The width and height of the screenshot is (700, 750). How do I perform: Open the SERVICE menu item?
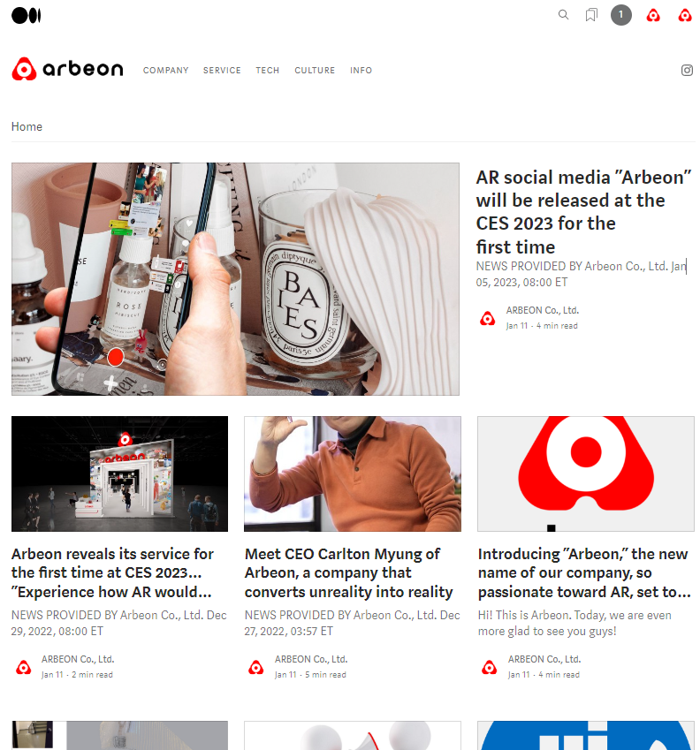pyautogui.click(x=222, y=71)
